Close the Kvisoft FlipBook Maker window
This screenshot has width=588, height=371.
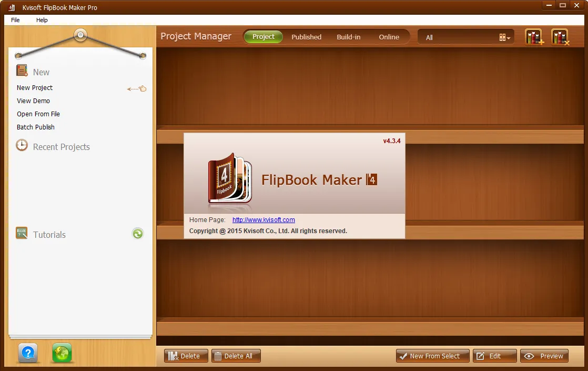(x=577, y=5)
